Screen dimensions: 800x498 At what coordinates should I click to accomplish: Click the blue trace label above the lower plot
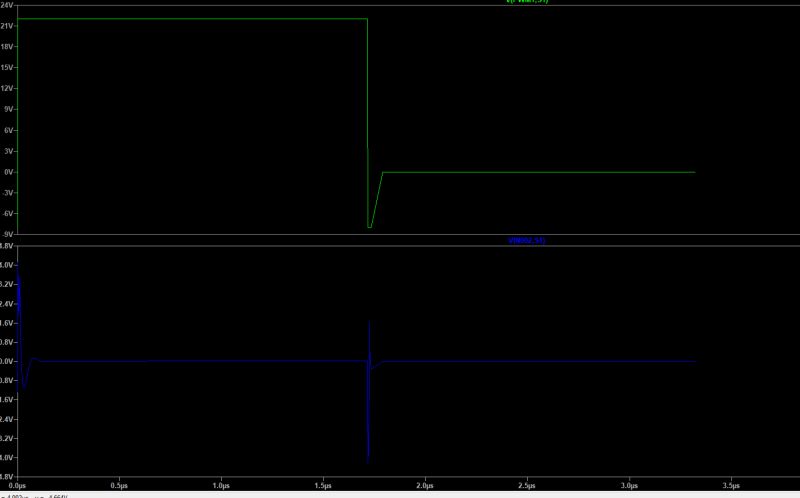click(x=527, y=240)
